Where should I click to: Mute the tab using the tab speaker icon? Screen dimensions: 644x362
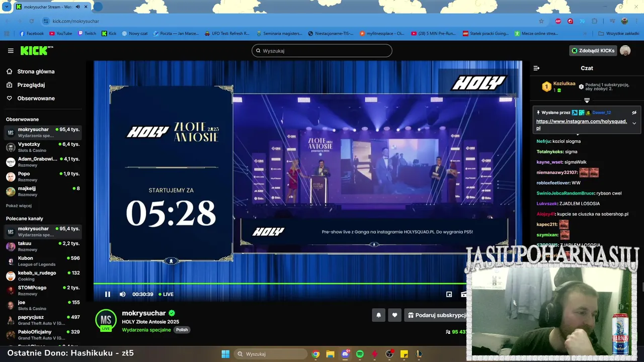pyautogui.click(x=77, y=7)
